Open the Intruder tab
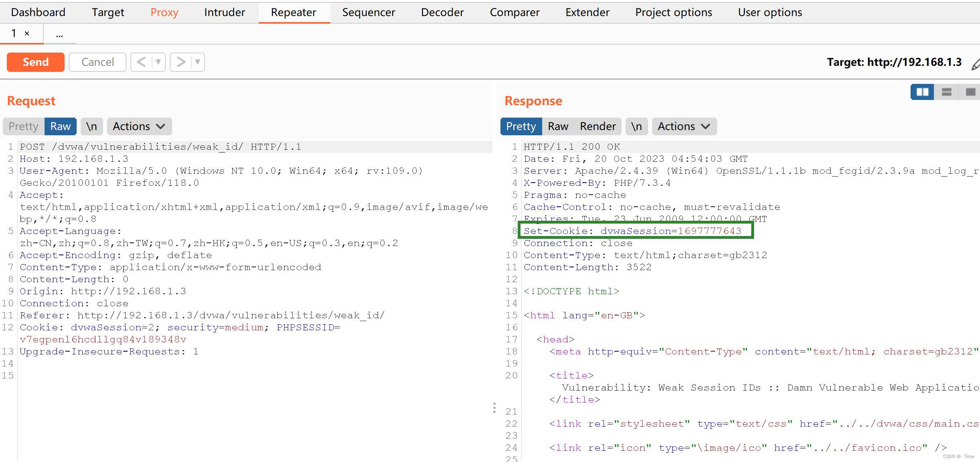980x462 pixels. click(x=224, y=12)
